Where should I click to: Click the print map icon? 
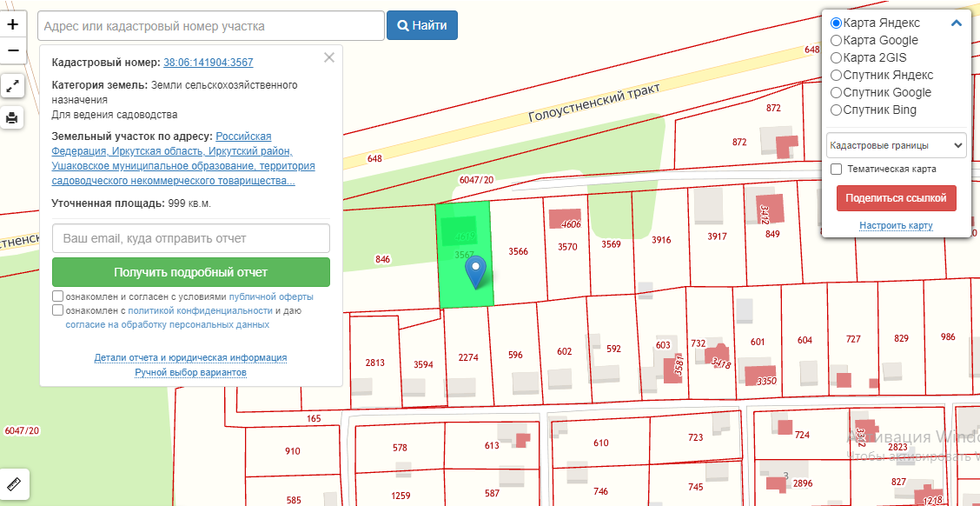13,118
